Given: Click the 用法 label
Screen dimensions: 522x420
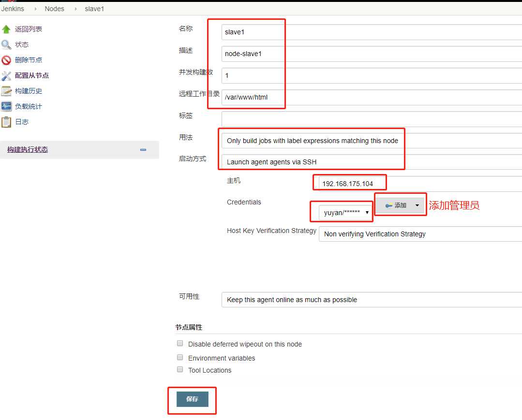Looking at the screenshot, I should click(x=186, y=137).
